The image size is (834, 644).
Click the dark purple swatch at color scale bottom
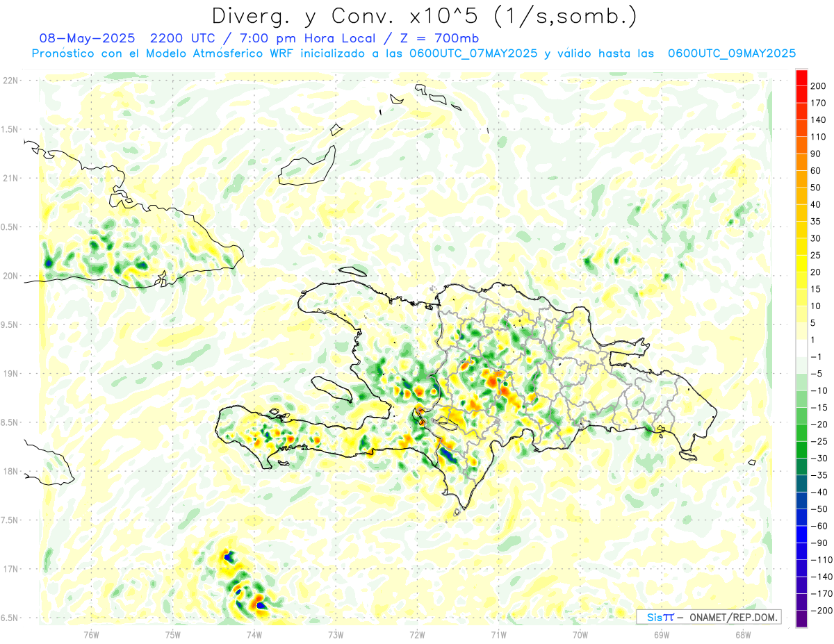point(801,619)
